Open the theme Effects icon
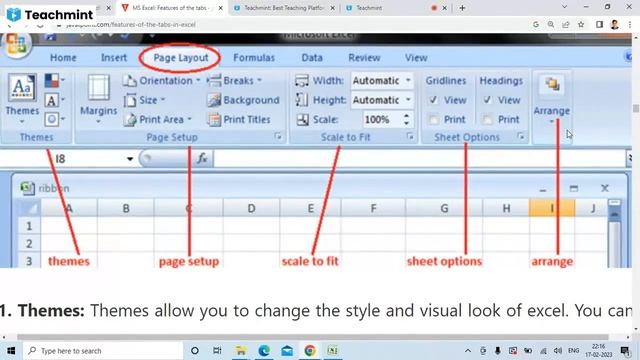The image size is (640, 360). pos(51,119)
